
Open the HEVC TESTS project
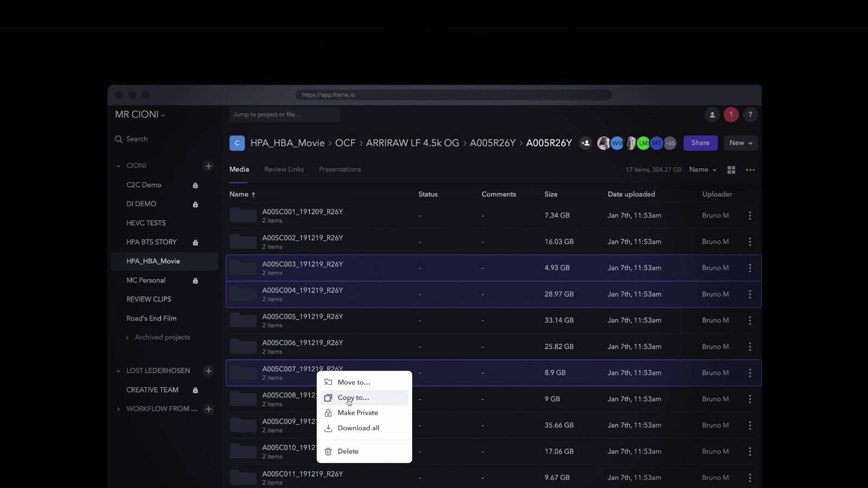click(146, 223)
